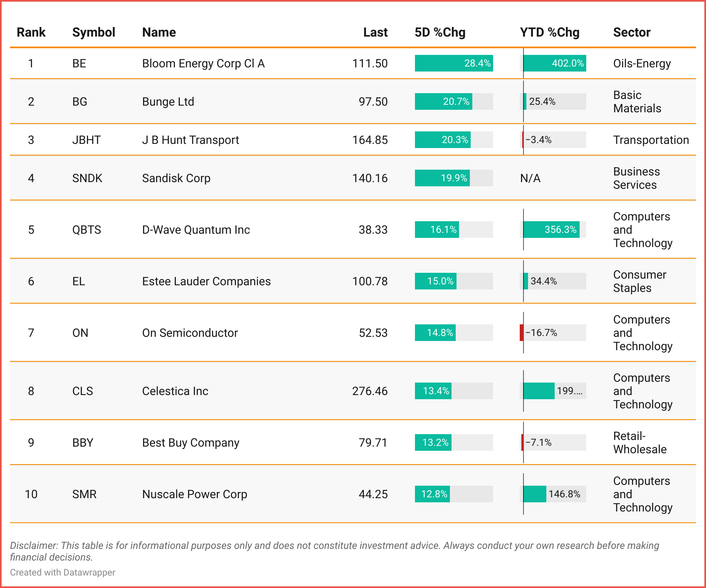Select the Sector column header

632,32
